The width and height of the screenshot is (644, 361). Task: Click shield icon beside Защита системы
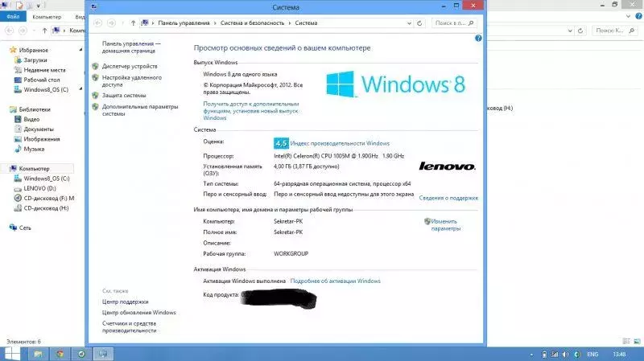(95, 95)
